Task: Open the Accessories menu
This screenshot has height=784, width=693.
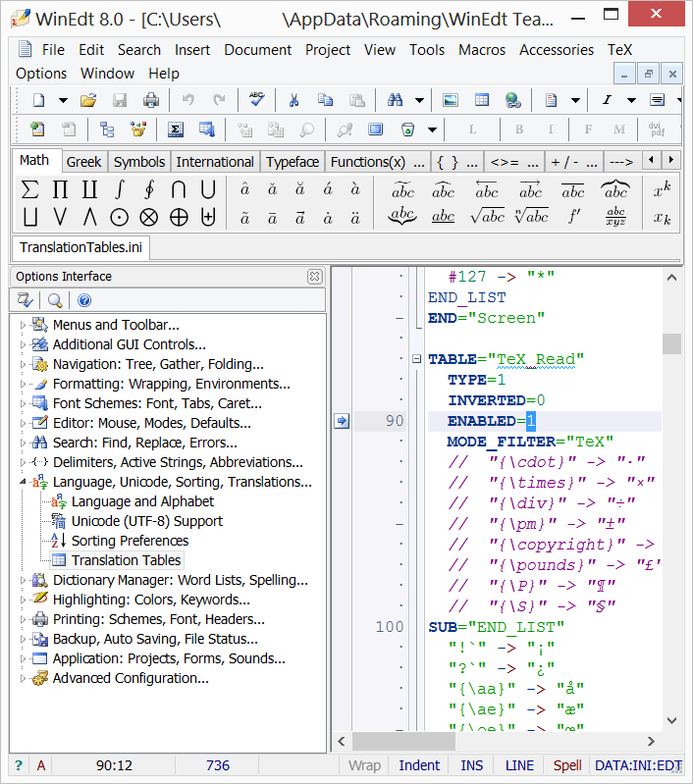Action: coord(557,50)
